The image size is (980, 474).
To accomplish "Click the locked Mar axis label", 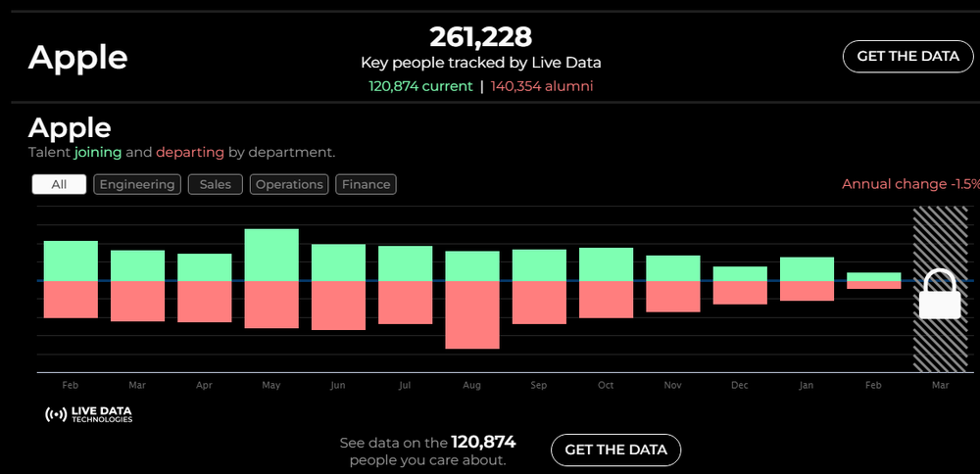I will point(940,385).
